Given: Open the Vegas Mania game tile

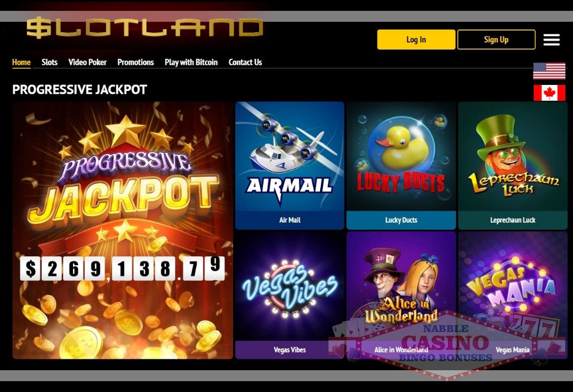Looking at the screenshot, I should tap(513, 295).
